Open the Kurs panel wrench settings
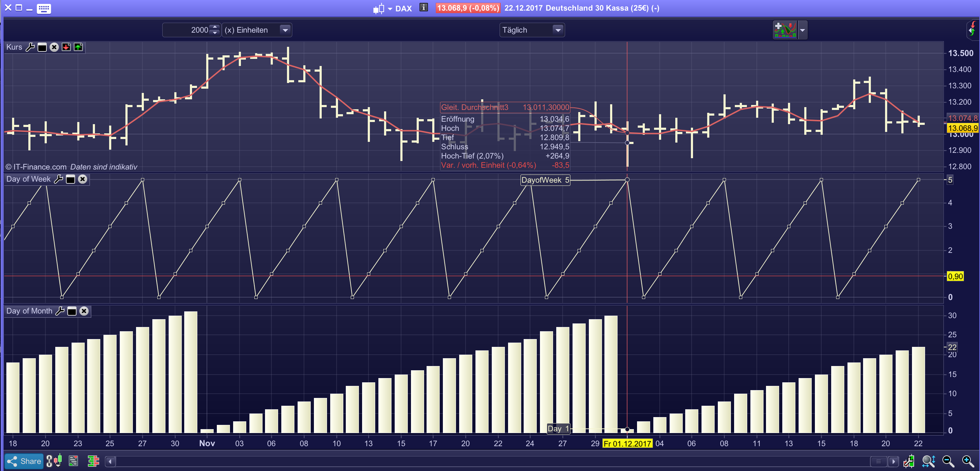 pos(30,47)
